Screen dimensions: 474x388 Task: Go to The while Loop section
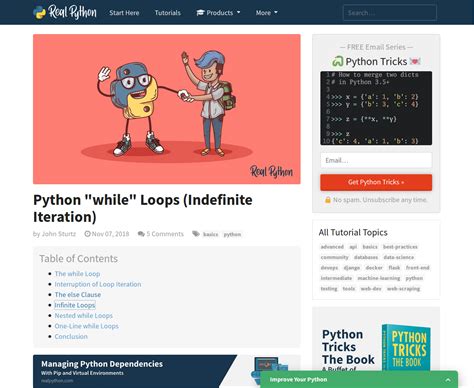77,274
